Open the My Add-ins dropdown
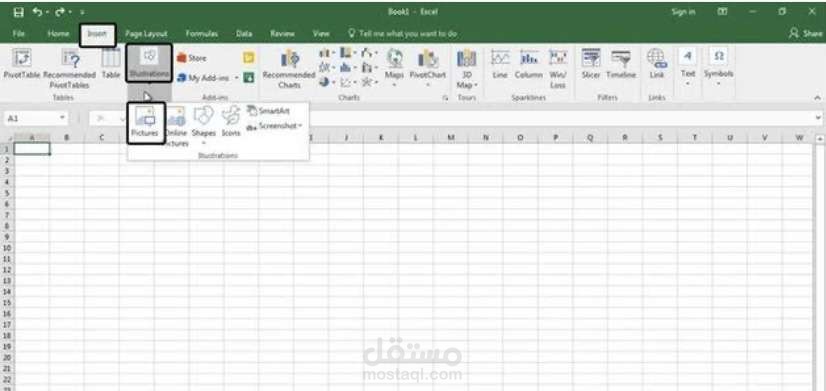Image resolution: width=826 pixels, height=391 pixels. click(x=208, y=77)
